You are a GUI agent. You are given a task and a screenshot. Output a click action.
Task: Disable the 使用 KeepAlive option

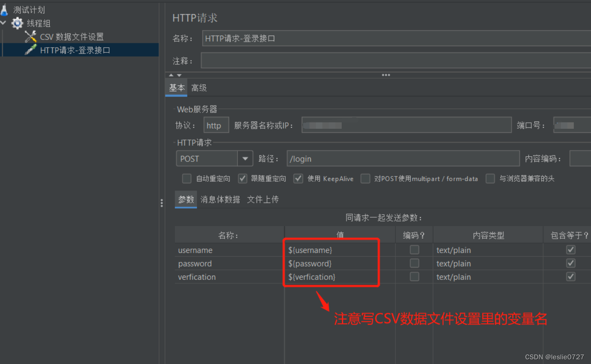point(298,179)
